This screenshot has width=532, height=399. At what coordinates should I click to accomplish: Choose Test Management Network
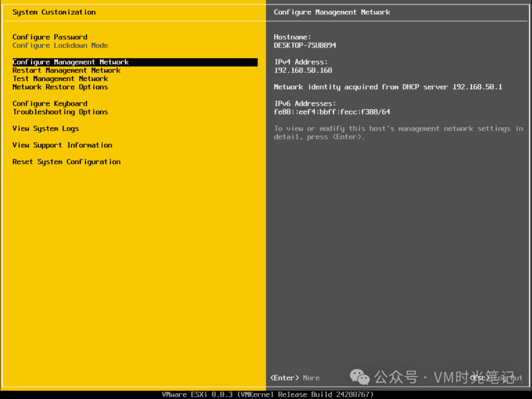point(60,79)
